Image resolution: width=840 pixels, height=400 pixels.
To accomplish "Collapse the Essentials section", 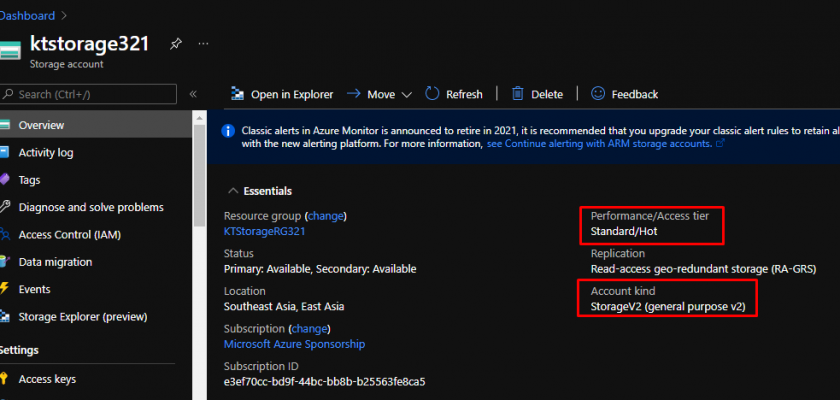I will click(x=232, y=191).
